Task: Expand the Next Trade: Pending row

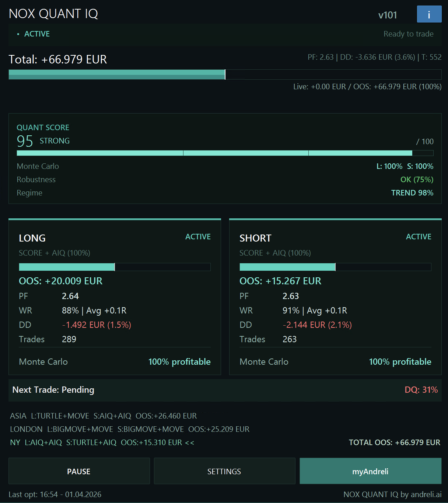Action: [x=53, y=390]
